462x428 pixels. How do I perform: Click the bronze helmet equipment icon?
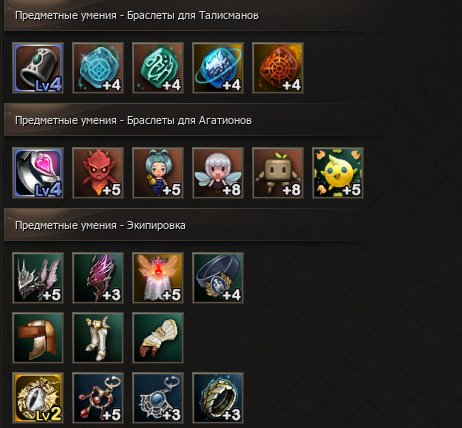38,338
